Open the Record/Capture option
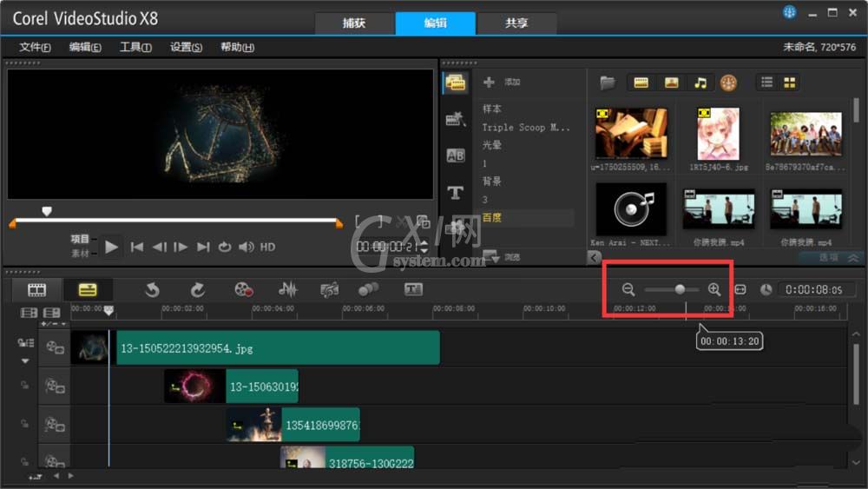 coord(244,289)
